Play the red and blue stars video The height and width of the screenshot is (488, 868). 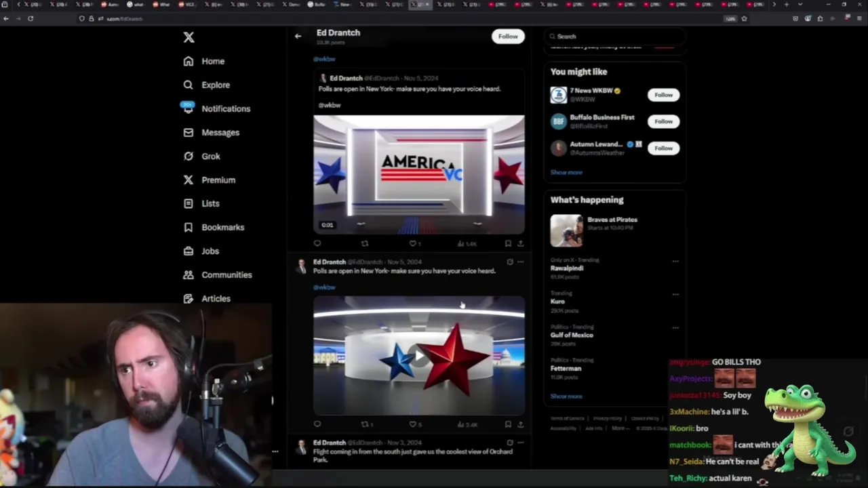419,355
